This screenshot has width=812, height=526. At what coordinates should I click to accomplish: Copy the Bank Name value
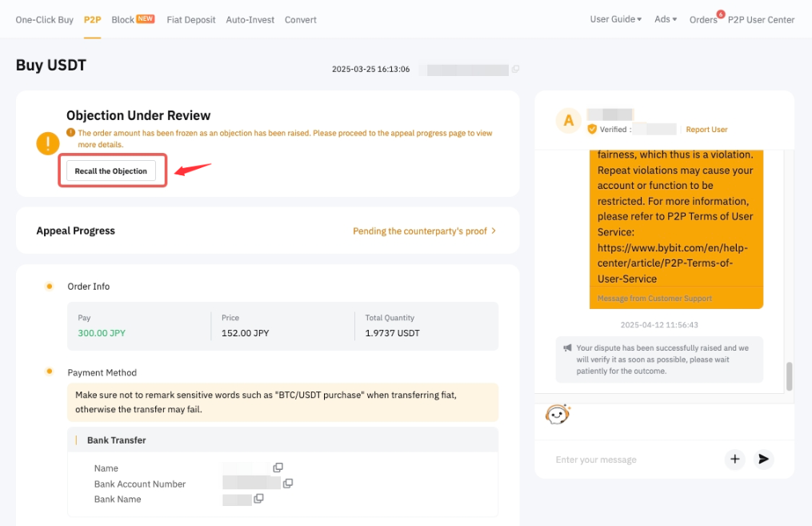coord(259,499)
